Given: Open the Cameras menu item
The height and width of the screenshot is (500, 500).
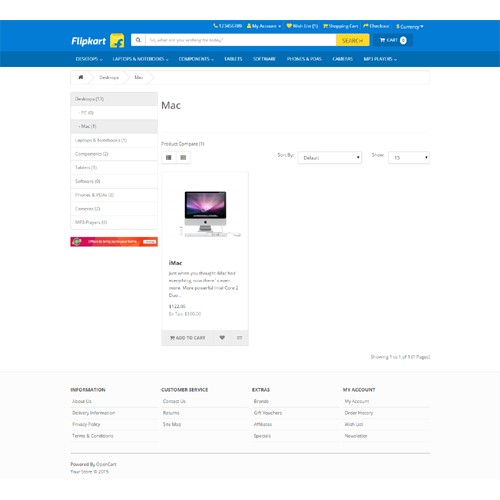Looking at the screenshot, I should (x=342, y=59).
